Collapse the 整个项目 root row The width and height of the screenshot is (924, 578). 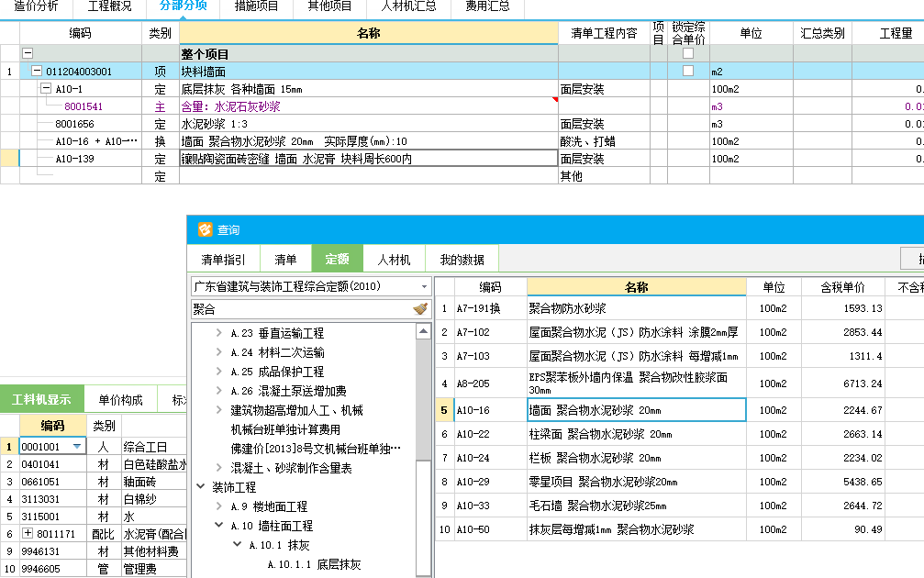[28, 53]
